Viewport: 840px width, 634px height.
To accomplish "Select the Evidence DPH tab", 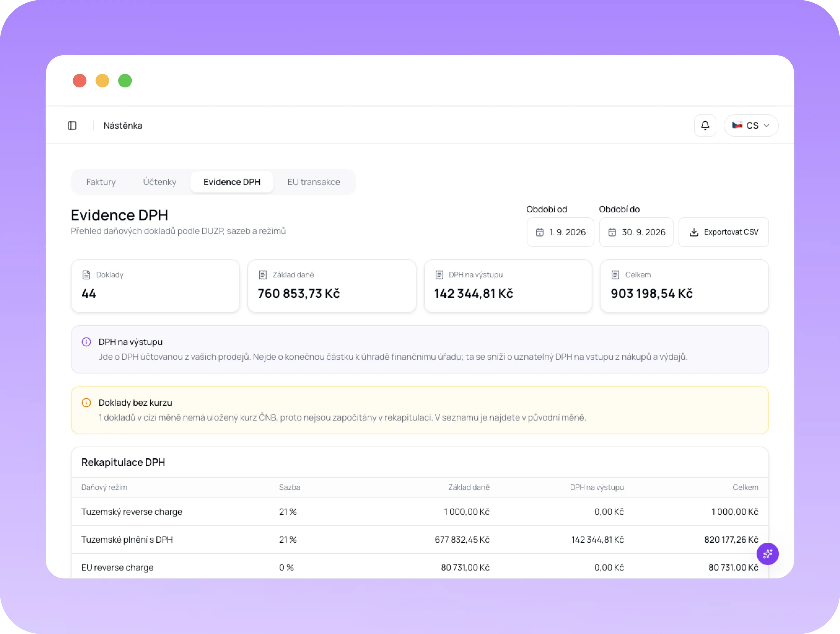I will 232,182.
